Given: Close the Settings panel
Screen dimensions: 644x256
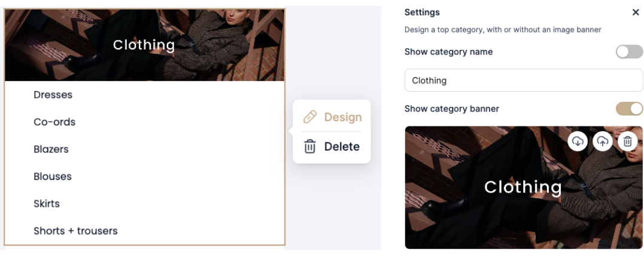Looking at the screenshot, I should click(636, 13).
